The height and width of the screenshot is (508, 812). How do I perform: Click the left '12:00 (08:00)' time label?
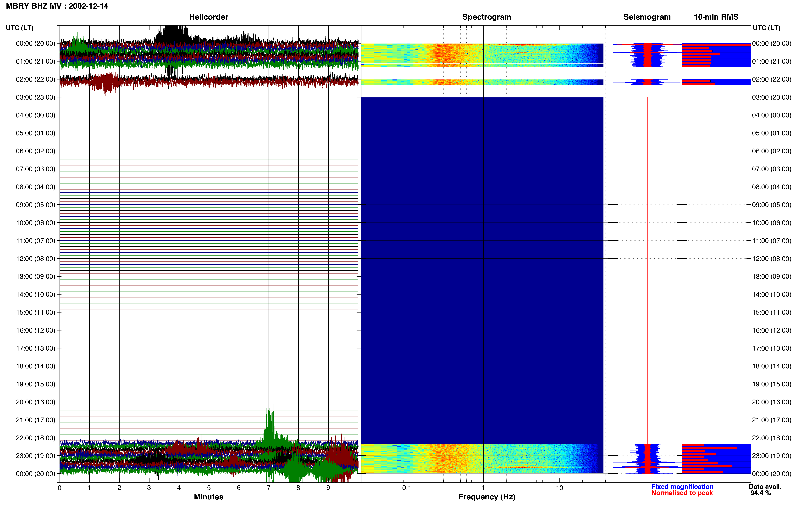pos(36,259)
